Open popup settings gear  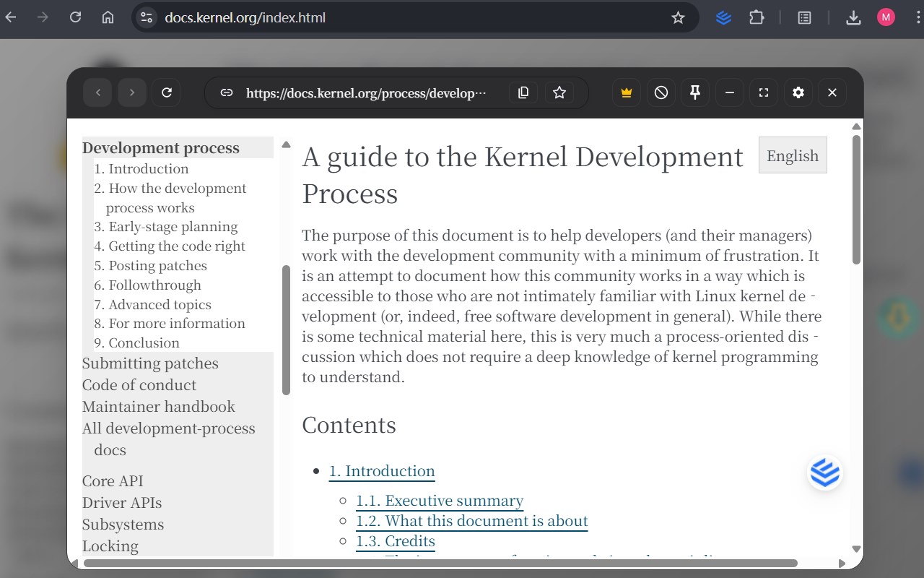(798, 92)
